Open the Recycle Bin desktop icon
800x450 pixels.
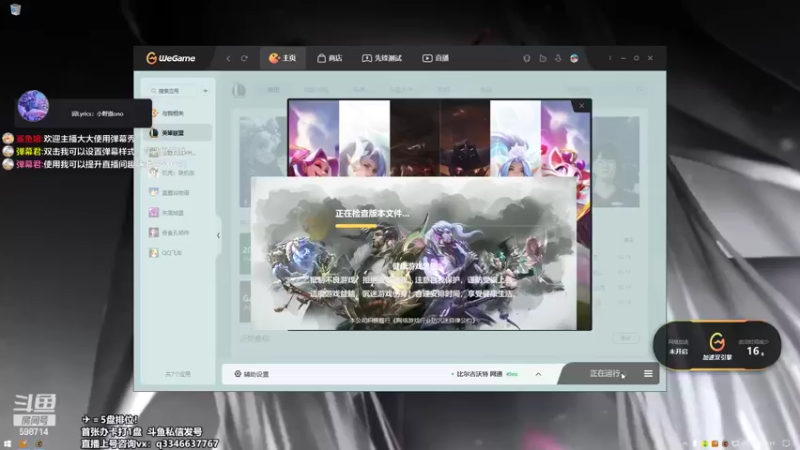(15, 9)
